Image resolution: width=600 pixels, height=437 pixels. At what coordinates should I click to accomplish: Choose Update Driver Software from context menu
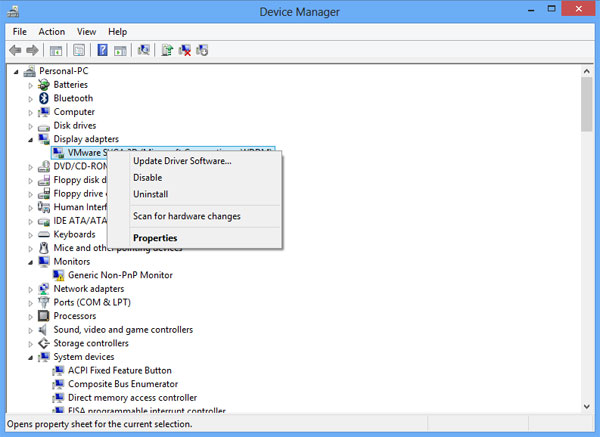pos(182,161)
